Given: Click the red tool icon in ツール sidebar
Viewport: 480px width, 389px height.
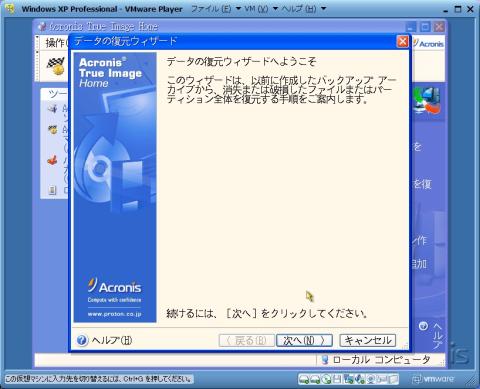Looking at the screenshot, I should [x=52, y=160].
